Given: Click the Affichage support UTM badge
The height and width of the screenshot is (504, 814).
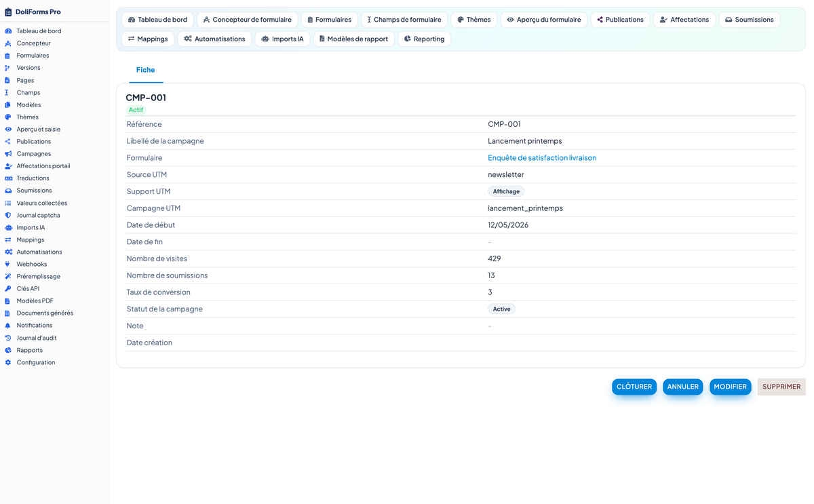Looking at the screenshot, I should pyautogui.click(x=506, y=191).
